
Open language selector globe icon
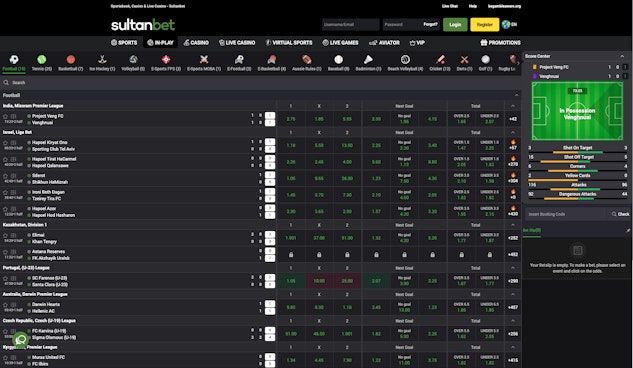pyautogui.click(x=506, y=24)
